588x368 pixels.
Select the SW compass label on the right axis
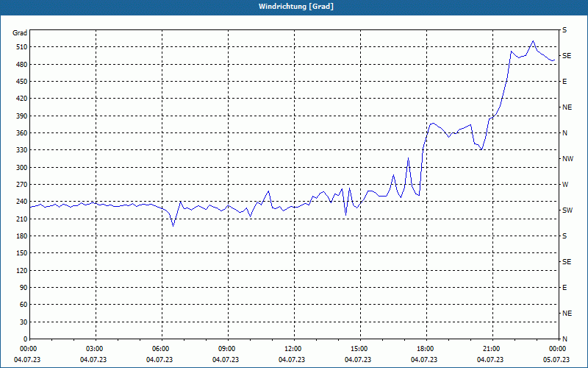[x=567, y=210]
